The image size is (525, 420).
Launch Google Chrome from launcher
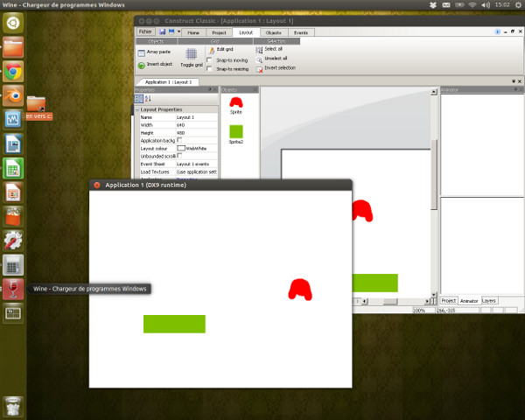tap(13, 72)
